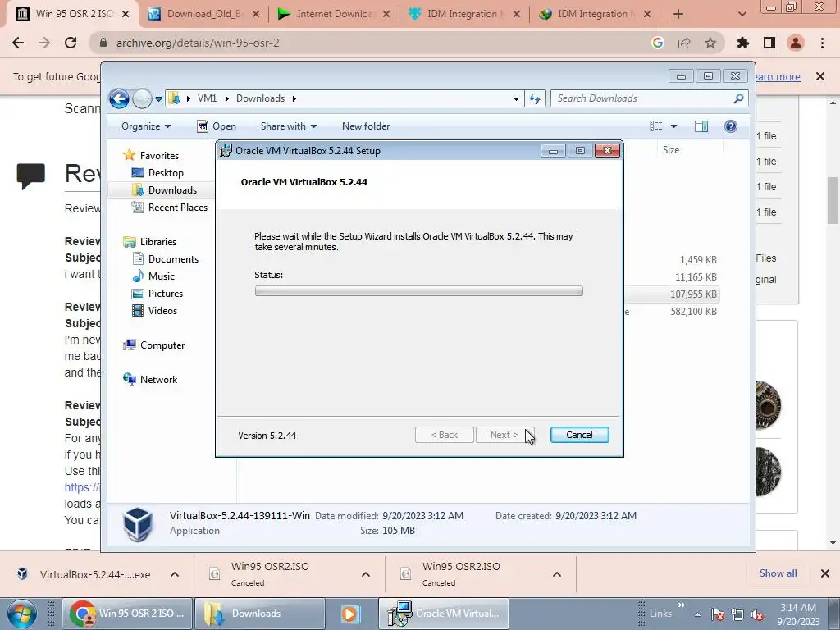Open new Chrome tab
The image size is (840, 630).
[678, 14]
